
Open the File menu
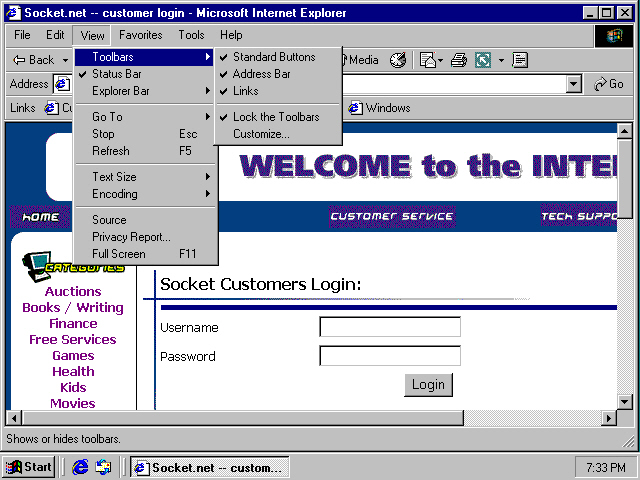coord(22,35)
